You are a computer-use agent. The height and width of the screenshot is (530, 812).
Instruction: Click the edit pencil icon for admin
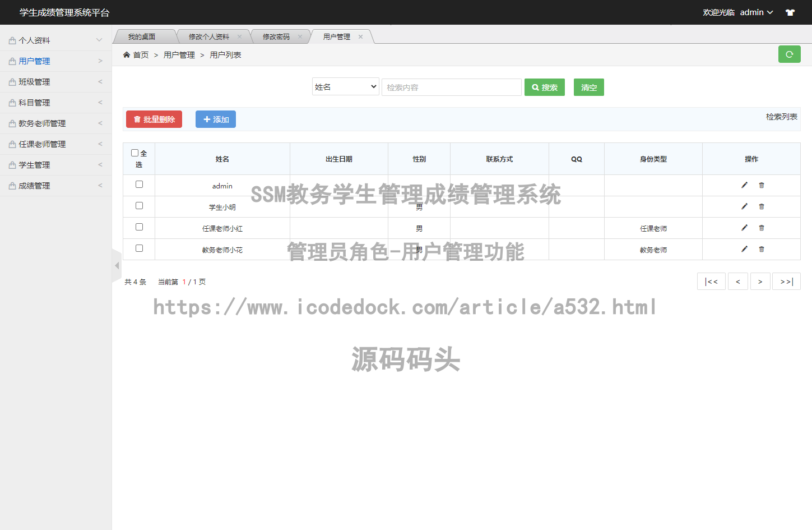coord(744,185)
